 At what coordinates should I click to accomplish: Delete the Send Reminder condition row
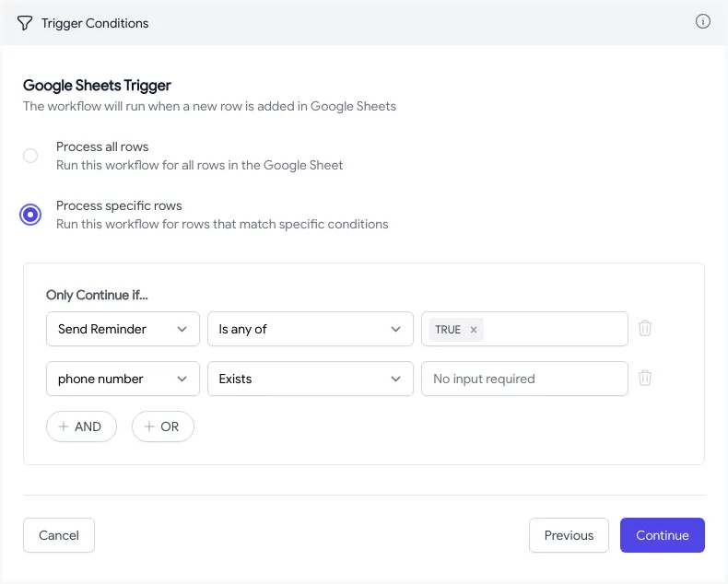tap(645, 329)
